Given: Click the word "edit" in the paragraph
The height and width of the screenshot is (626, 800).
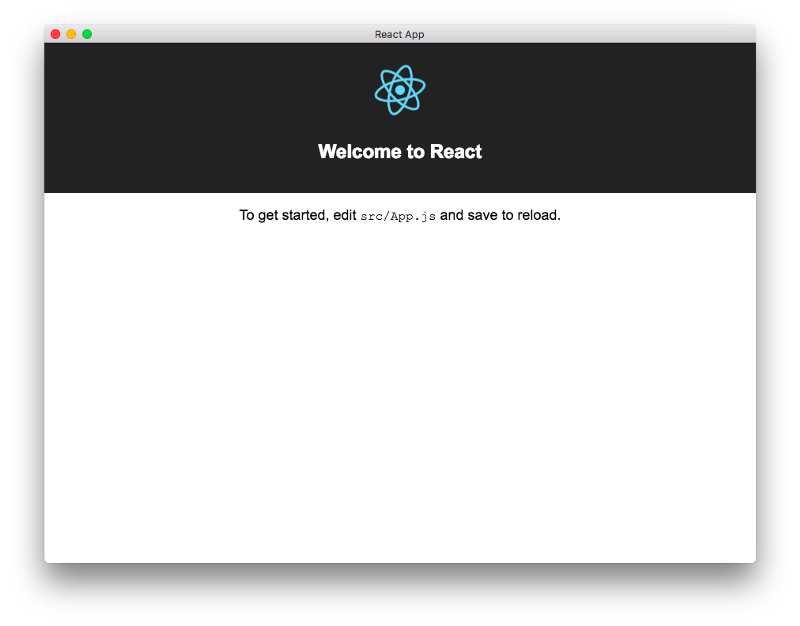Looking at the screenshot, I should [344, 215].
